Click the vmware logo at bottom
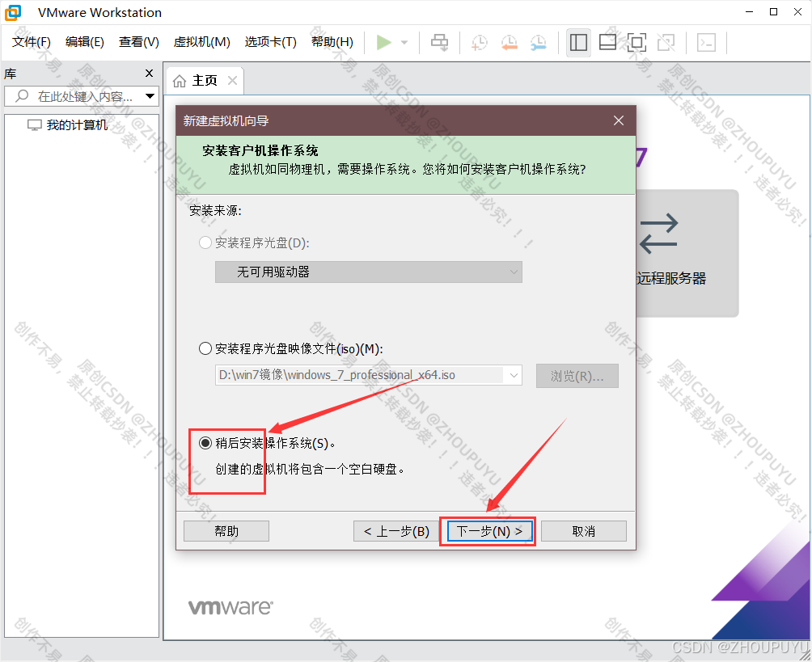812x662 pixels. pos(230,607)
